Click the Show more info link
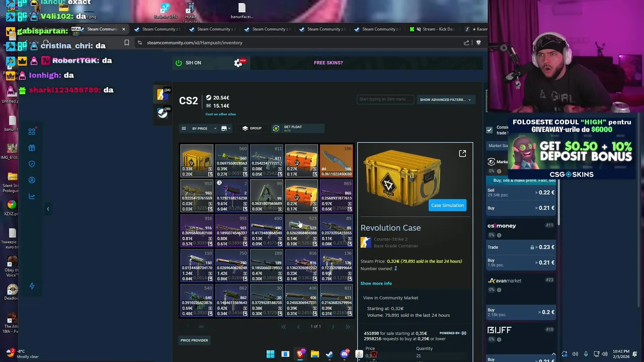644x362 pixels. [x=376, y=284]
